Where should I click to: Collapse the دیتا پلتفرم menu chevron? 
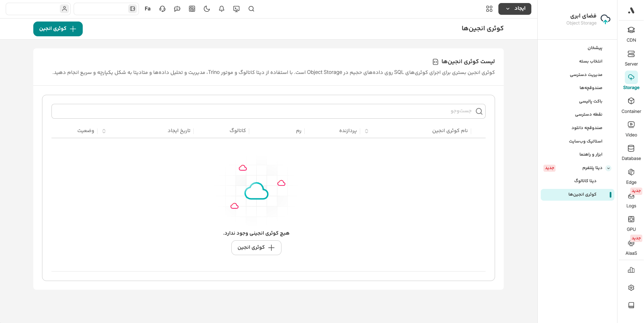(x=608, y=168)
